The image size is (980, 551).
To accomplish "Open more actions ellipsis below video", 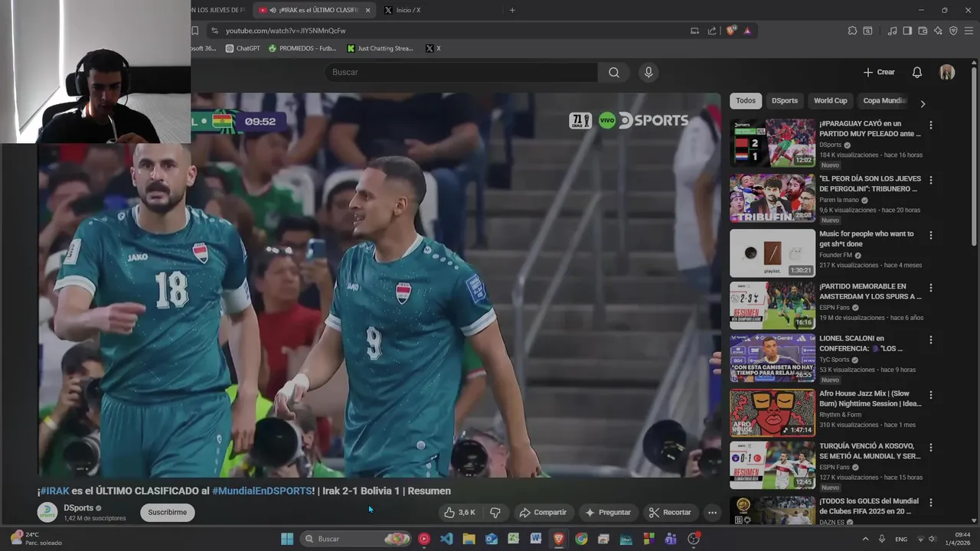I will (x=712, y=512).
